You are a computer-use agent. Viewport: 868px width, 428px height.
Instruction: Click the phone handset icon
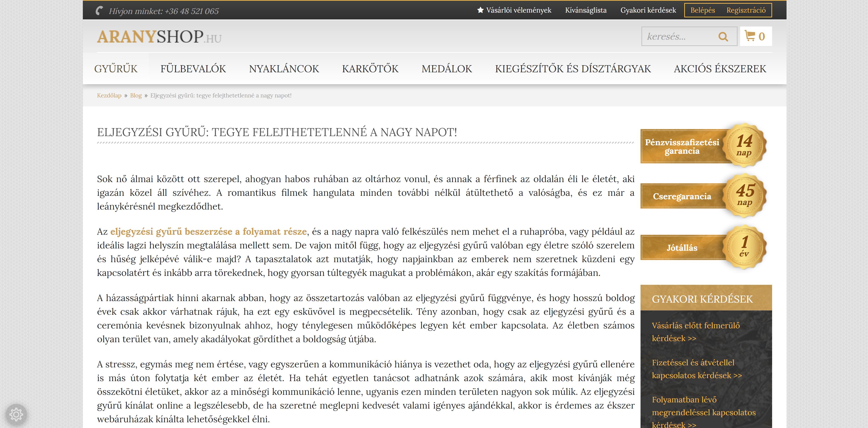click(x=99, y=11)
